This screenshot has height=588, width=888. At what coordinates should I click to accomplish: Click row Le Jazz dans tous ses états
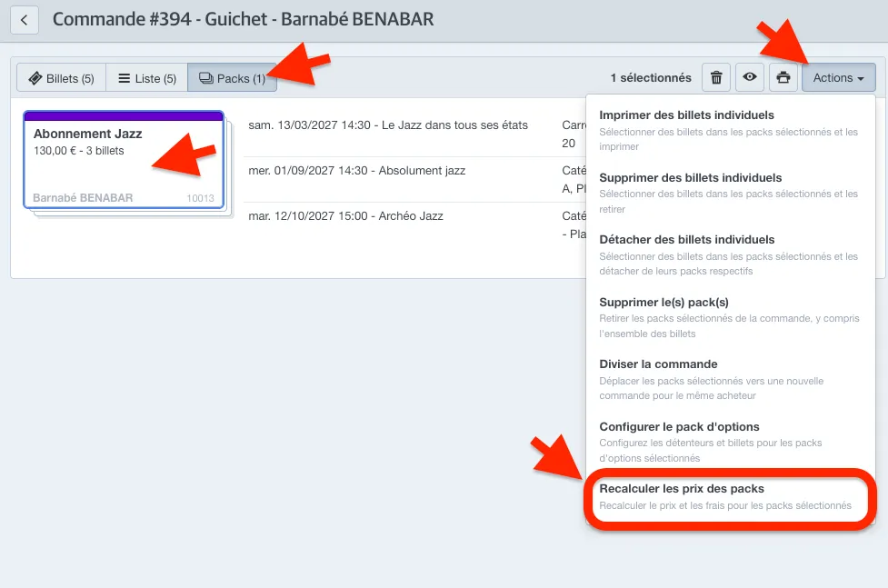414,134
